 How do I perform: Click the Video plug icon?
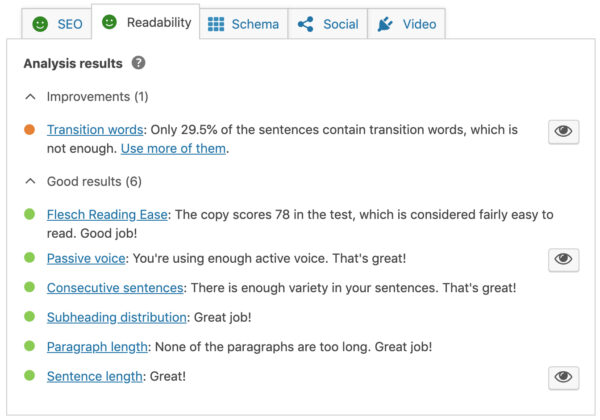(x=385, y=24)
